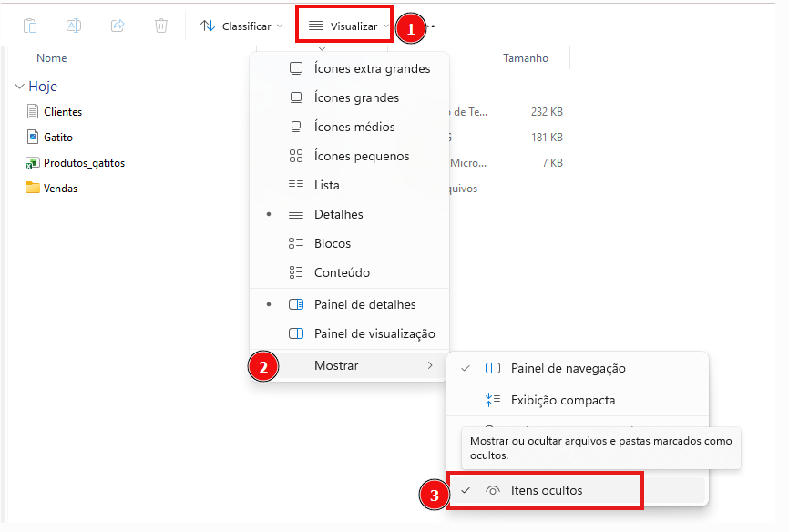The height and width of the screenshot is (532, 789).
Task: Click the Paste clipboard icon in toolbar
Action: (30, 26)
